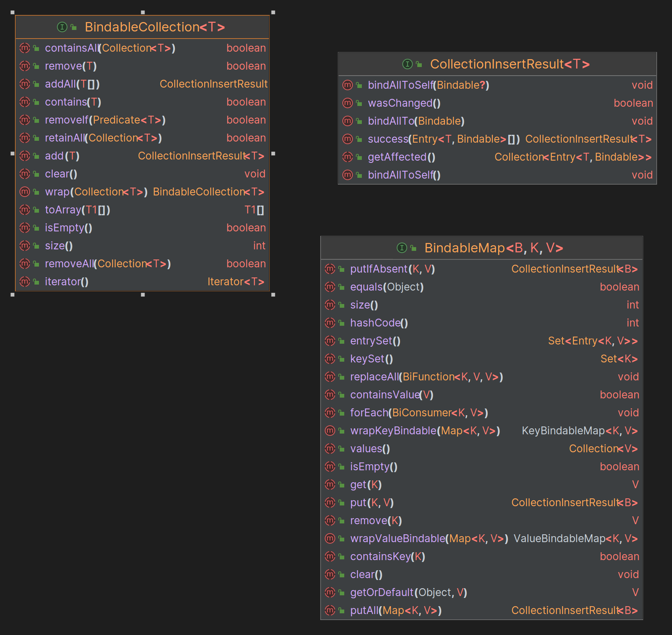Click method icon next to success(Entry<T, Bindable>[])
Screen dimensions: 672x635
(348, 139)
